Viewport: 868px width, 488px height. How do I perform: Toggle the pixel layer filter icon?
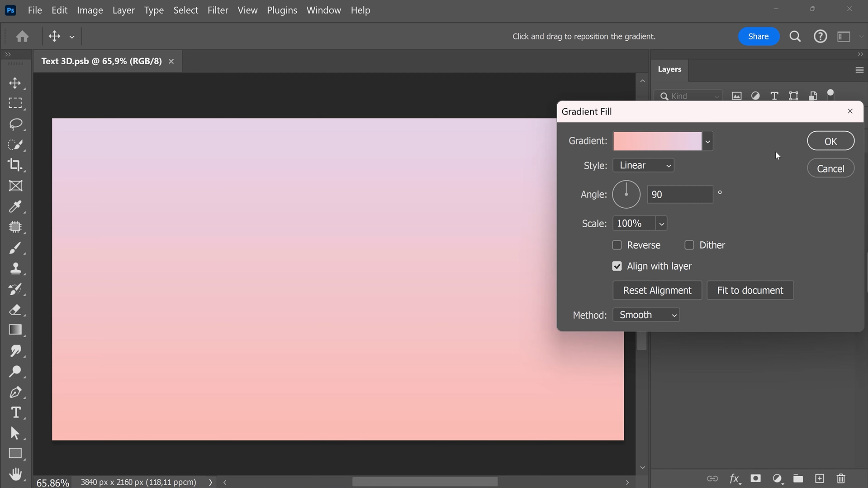tap(737, 96)
